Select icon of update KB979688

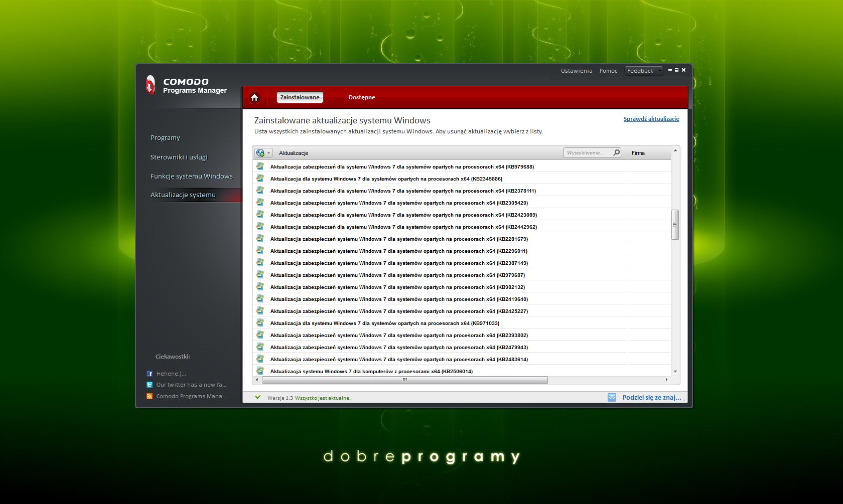260,166
